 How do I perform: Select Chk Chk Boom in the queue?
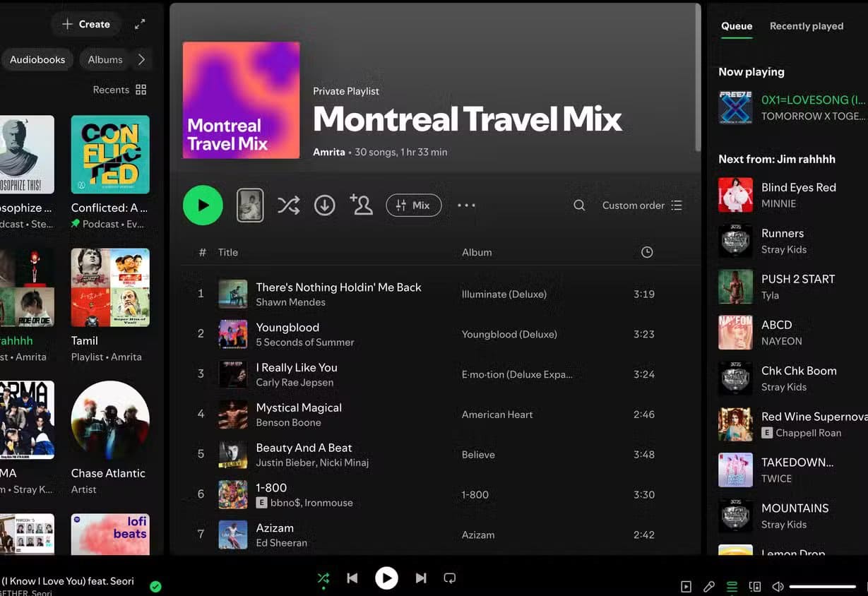(791, 379)
